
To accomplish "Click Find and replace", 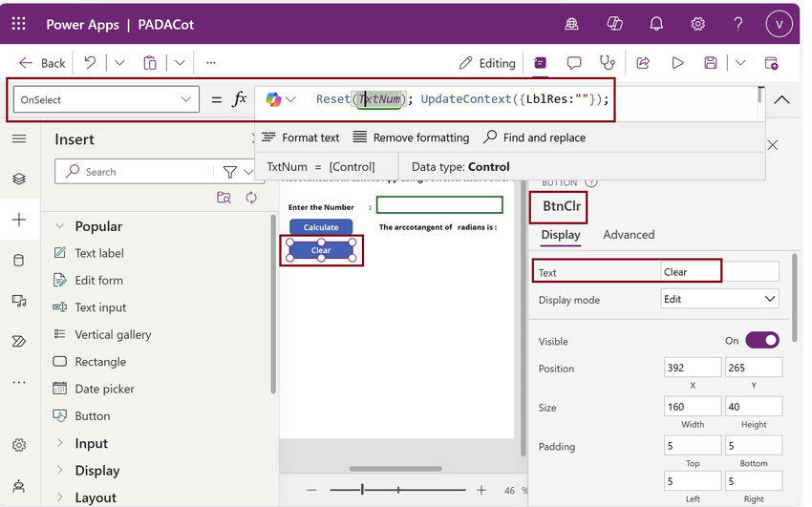I will coord(534,137).
